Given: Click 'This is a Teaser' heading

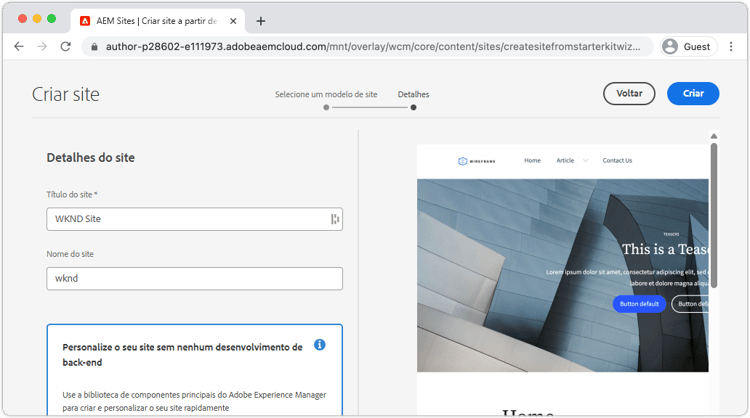Looking at the screenshot, I should tap(665, 249).
